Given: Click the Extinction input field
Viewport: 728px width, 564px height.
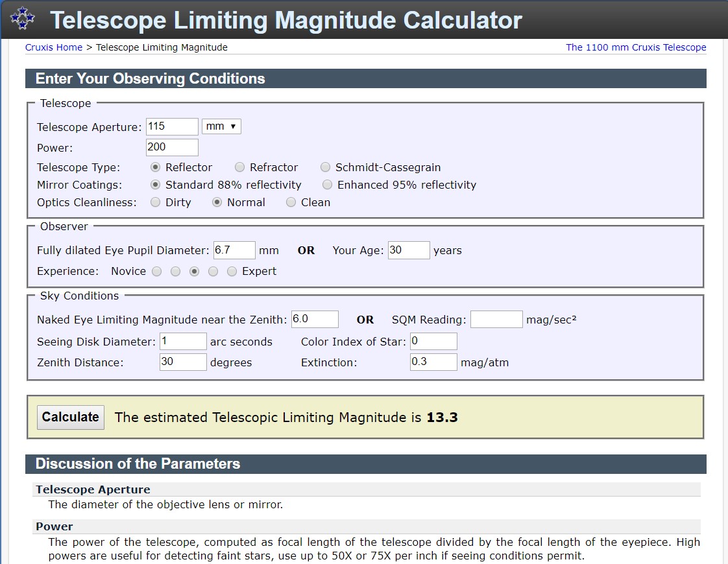Looking at the screenshot, I should click(433, 362).
